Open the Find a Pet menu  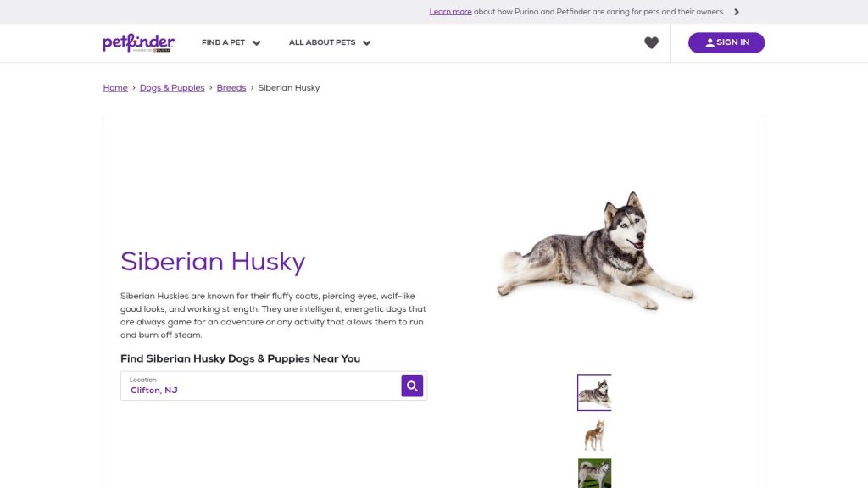point(231,42)
